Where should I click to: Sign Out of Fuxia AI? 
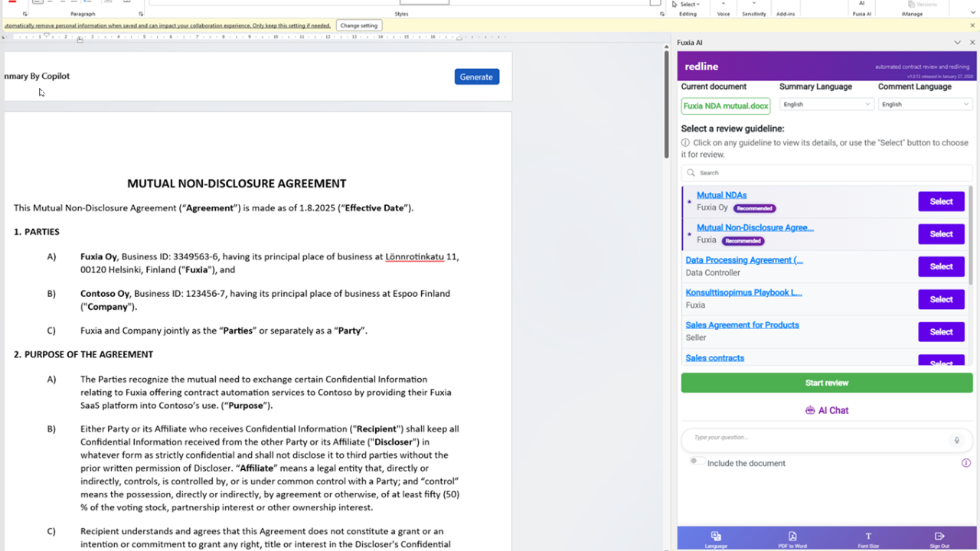pyautogui.click(x=939, y=540)
